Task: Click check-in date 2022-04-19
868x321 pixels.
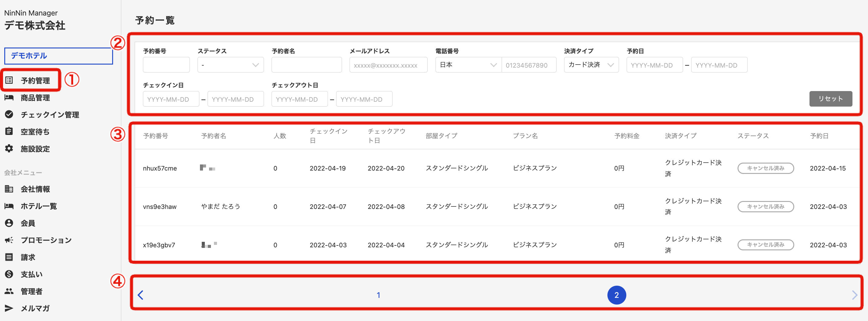Action: click(x=328, y=168)
